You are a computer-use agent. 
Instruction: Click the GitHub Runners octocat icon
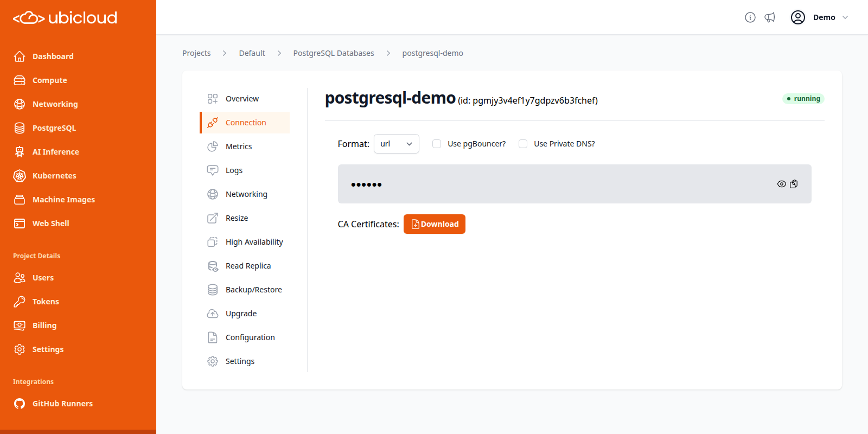20,404
